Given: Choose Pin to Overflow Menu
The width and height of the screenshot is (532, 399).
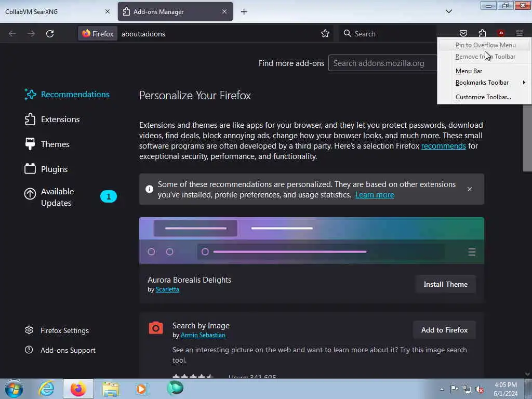Looking at the screenshot, I should click(485, 45).
